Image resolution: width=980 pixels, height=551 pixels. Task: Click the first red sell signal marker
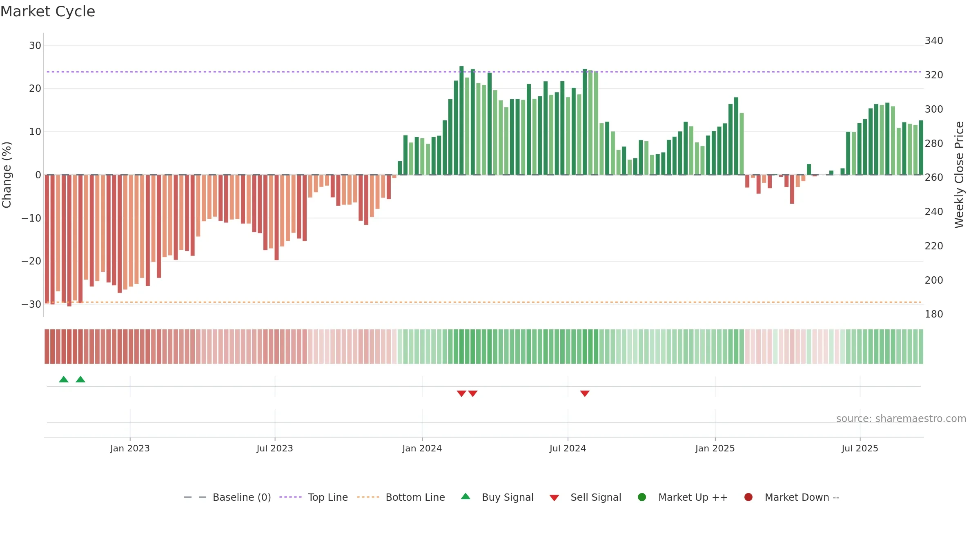(461, 393)
